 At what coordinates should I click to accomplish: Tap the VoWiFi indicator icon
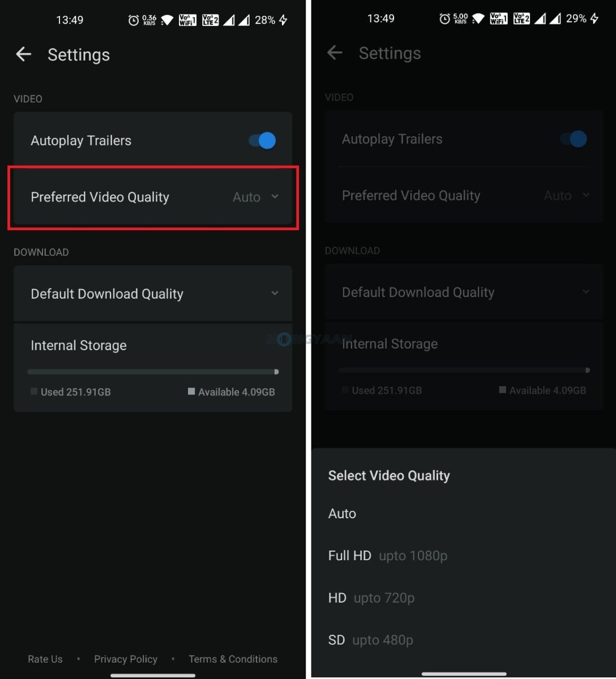point(187,19)
